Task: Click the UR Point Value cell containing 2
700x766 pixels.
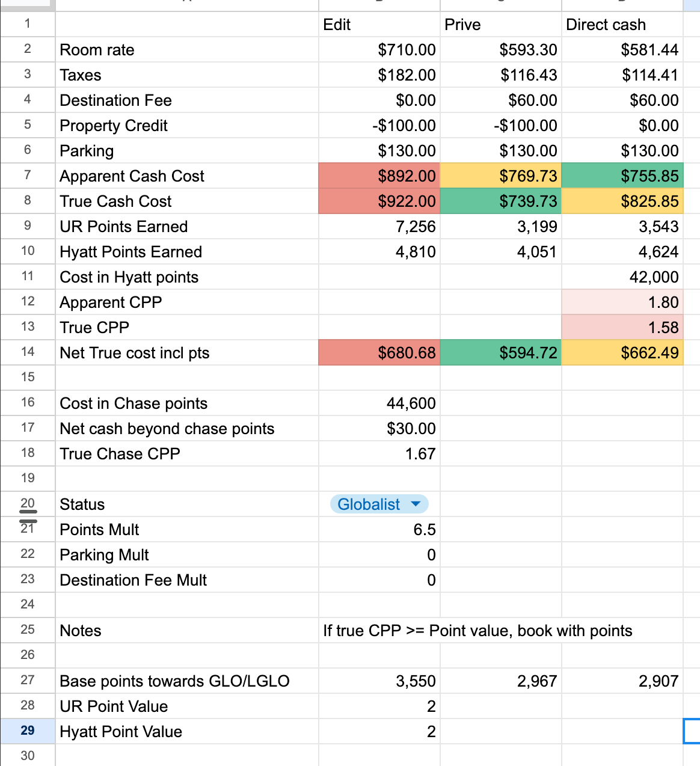Action: 379,706
